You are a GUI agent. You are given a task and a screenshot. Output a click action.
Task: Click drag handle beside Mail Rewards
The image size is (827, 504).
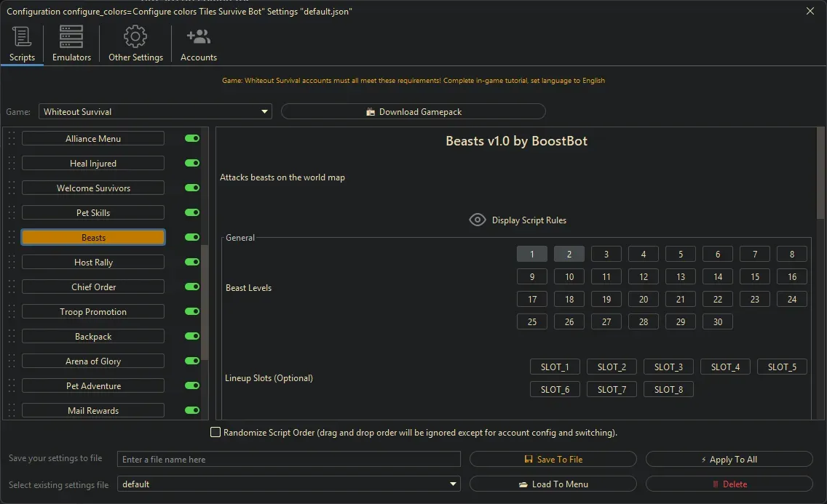(12, 411)
